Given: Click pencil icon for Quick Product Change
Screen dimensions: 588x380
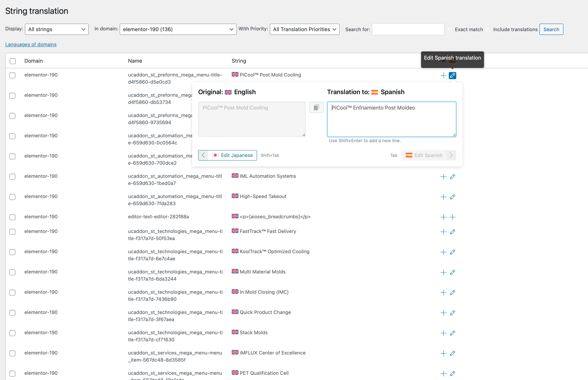Looking at the screenshot, I should pos(452,313).
